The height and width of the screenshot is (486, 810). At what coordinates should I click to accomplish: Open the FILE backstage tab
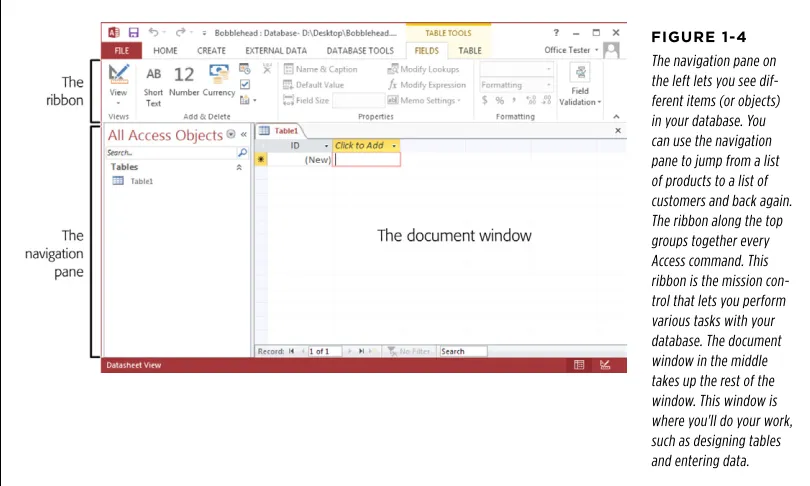(x=121, y=51)
